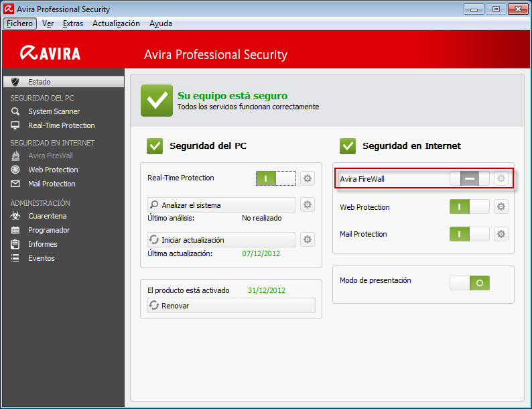
Task: Open the Iniciar actualización settings gear
Action: point(308,239)
